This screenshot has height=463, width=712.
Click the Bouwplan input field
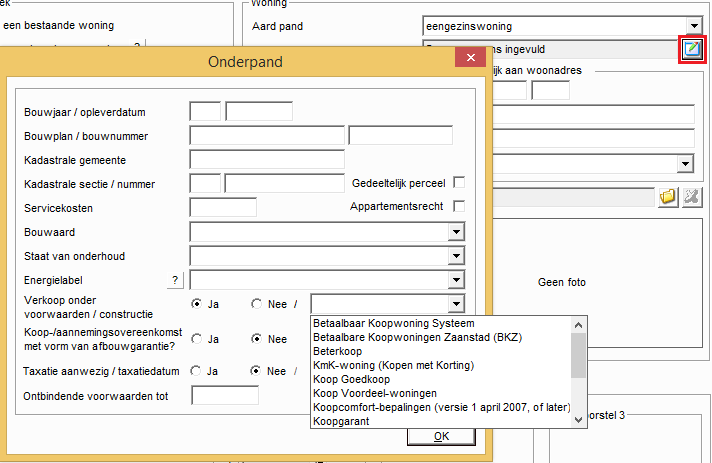[267, 135]
